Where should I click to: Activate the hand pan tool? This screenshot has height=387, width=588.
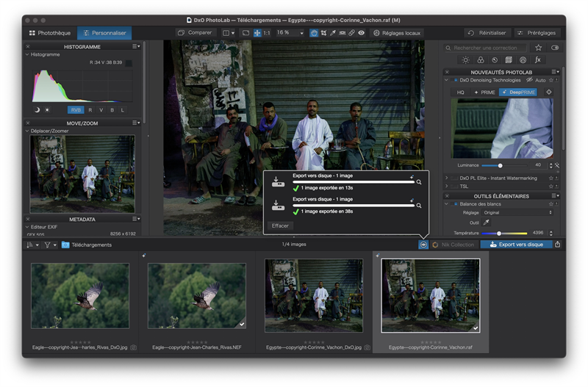(x=315, y=33)
